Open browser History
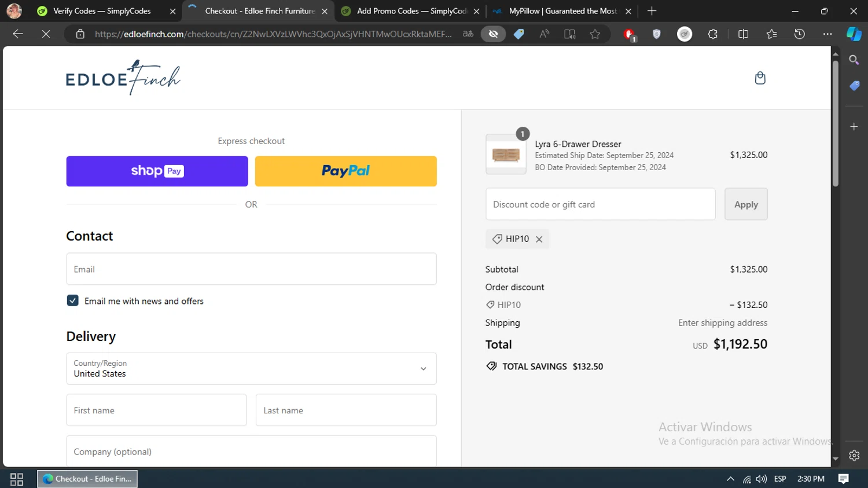Viewport: 868px width, 488px height. 800,34
